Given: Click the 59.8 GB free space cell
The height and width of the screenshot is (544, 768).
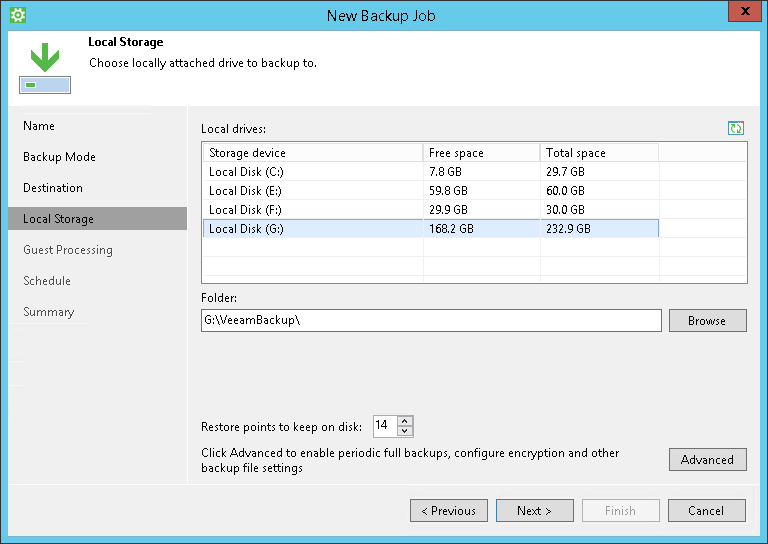Looking at the screenshot, I should (x=481, y=190).
